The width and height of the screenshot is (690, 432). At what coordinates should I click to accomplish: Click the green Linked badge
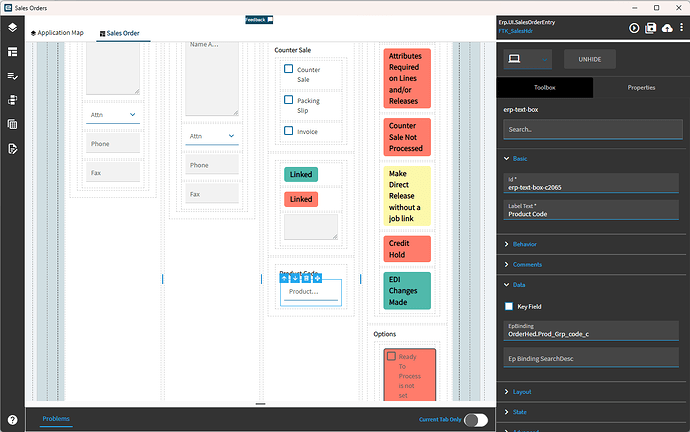point(301,174)
